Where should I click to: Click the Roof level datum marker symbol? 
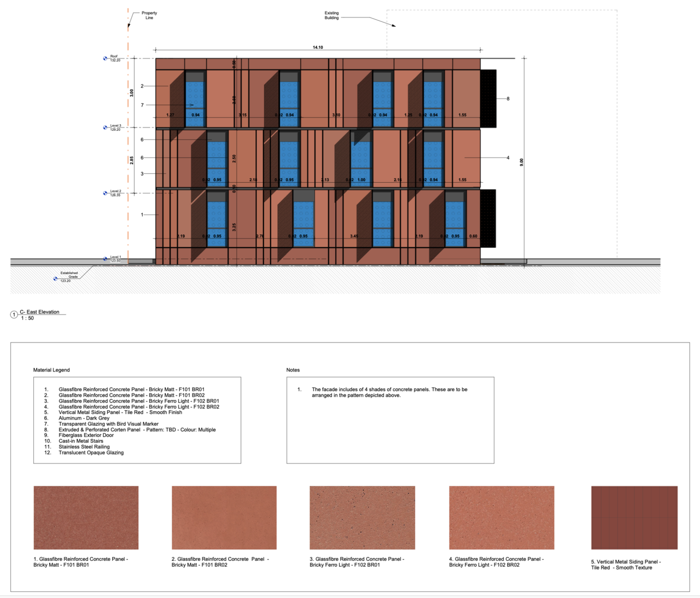105,59
